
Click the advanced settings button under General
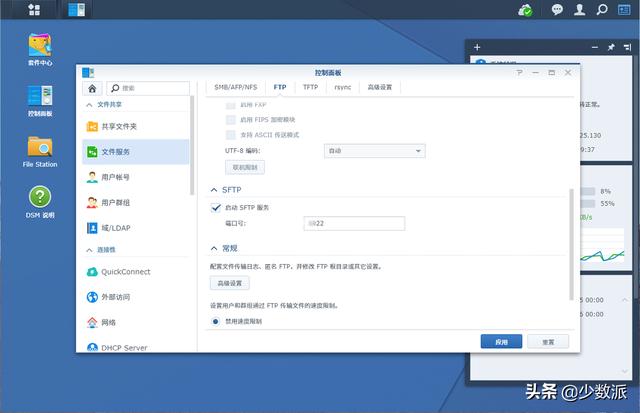point(230,283)
